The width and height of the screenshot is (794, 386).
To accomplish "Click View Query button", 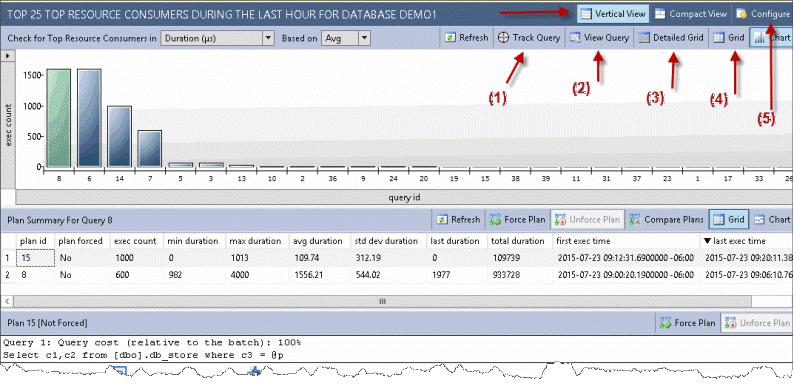I will click(600, 38).
